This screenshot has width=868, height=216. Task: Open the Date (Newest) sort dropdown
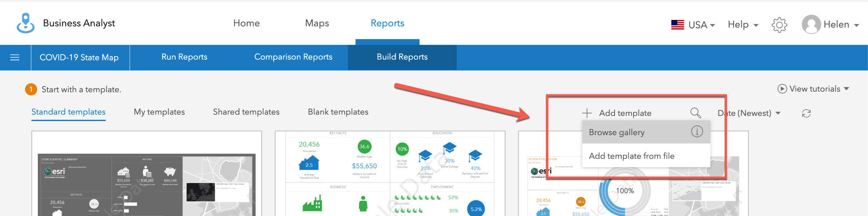coord(749,113)
